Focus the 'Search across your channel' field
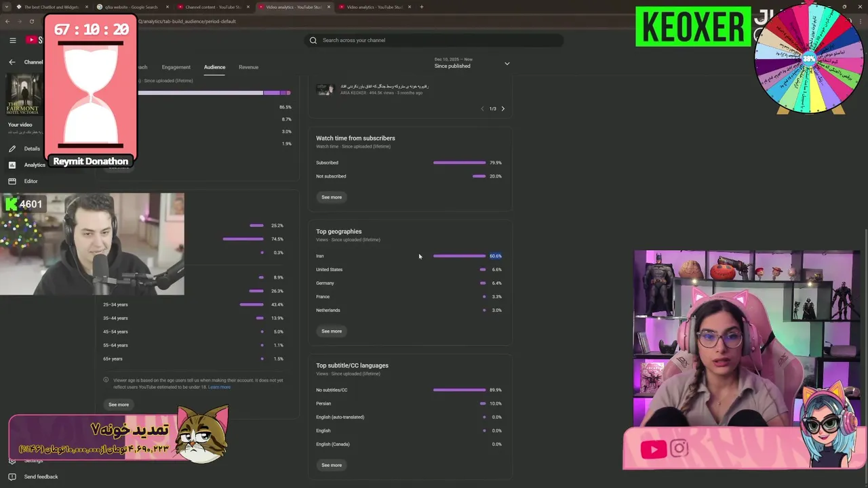868x488 pixels. coord(434,40)
